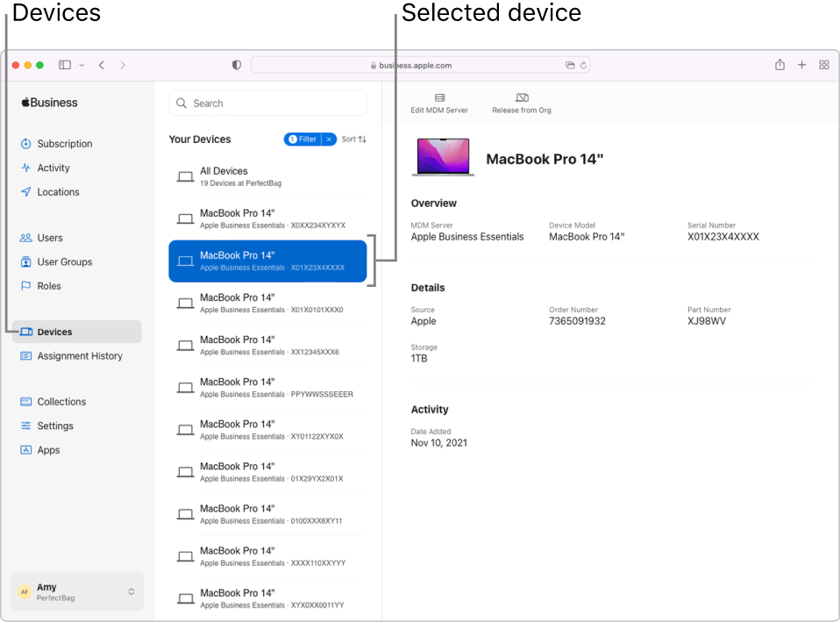Click the business.apple.com address bar
This screenshot has width=840, height=623.
416,65
